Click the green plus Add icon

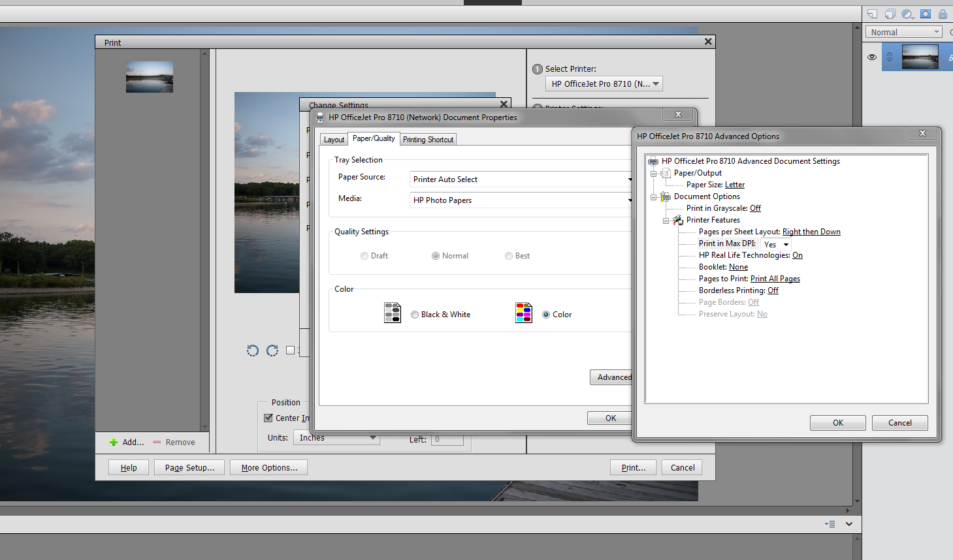(114, 443)
